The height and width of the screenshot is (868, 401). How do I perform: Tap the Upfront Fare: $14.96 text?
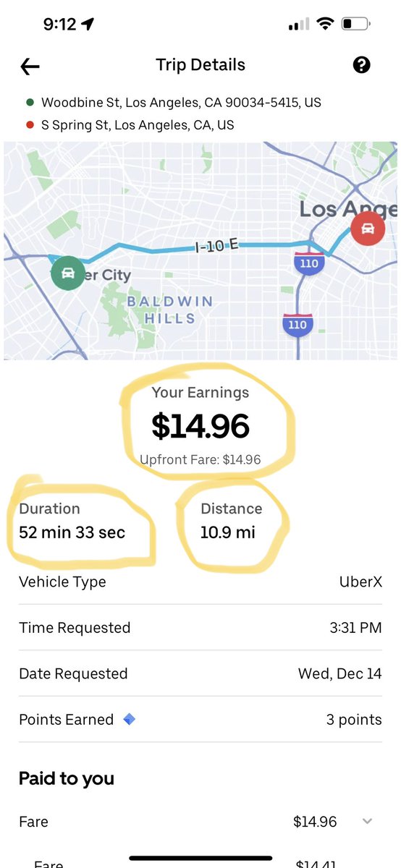click(200, 460)
